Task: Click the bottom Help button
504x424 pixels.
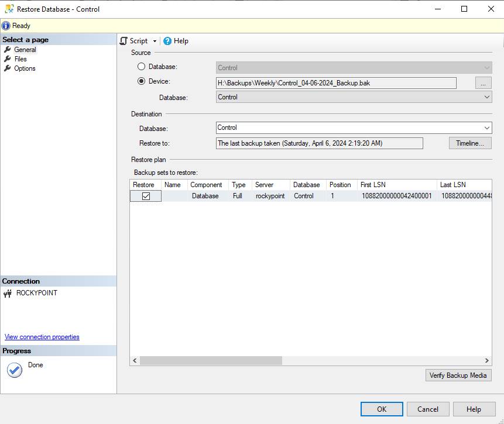Action: (x=474, y=409)
